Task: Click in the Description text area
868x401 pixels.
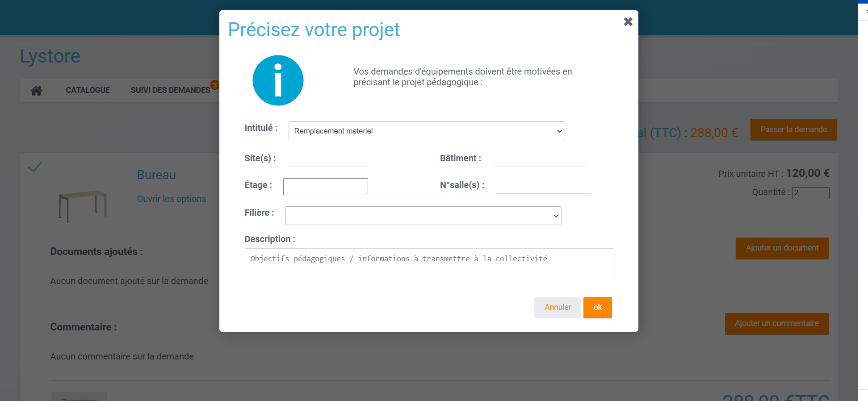Action: [x=428, y=265]
